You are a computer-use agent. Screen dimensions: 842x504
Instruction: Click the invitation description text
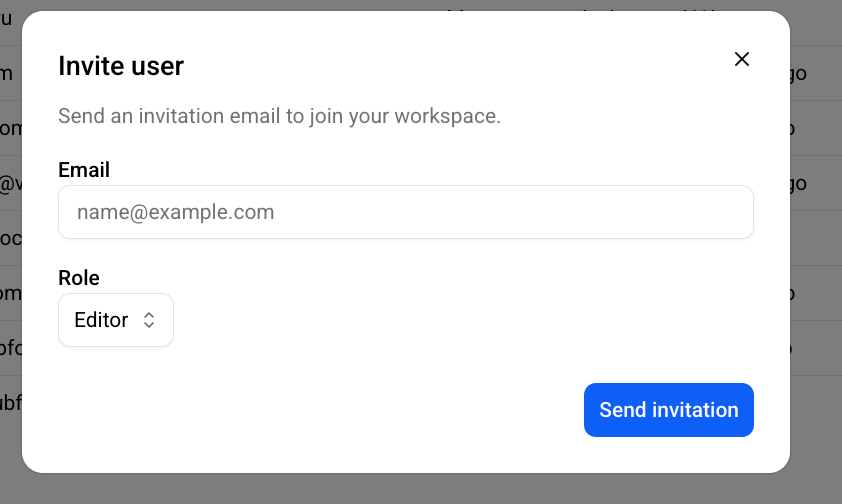click(x=279, y=116)
